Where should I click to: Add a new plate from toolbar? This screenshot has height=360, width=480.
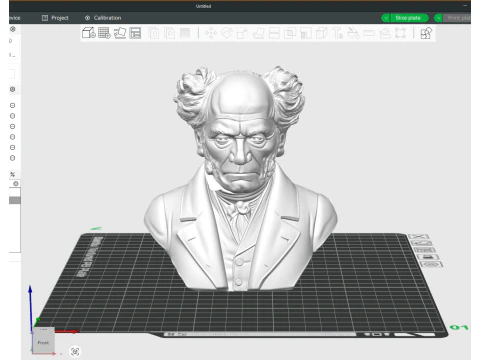coord(104,33)
